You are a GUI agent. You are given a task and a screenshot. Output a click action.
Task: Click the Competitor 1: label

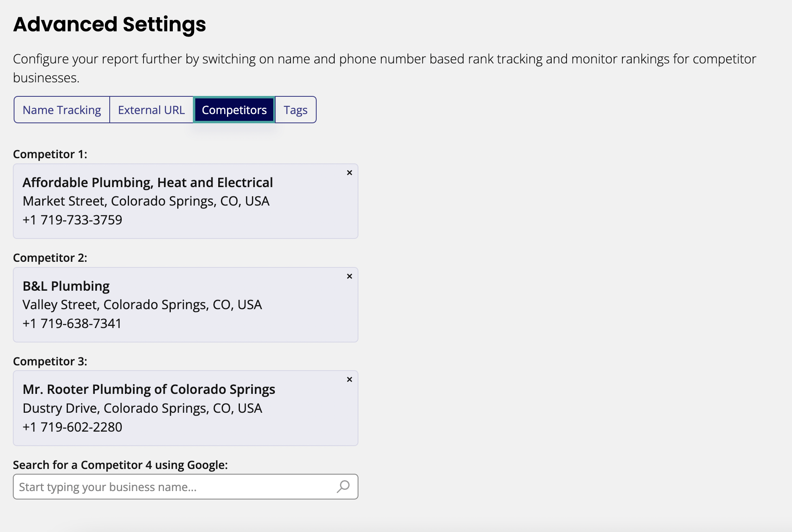(50, 154)
